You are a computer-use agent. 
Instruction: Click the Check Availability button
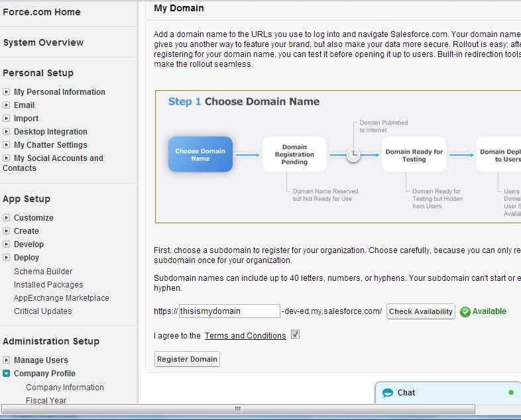(x=421, y=311)
